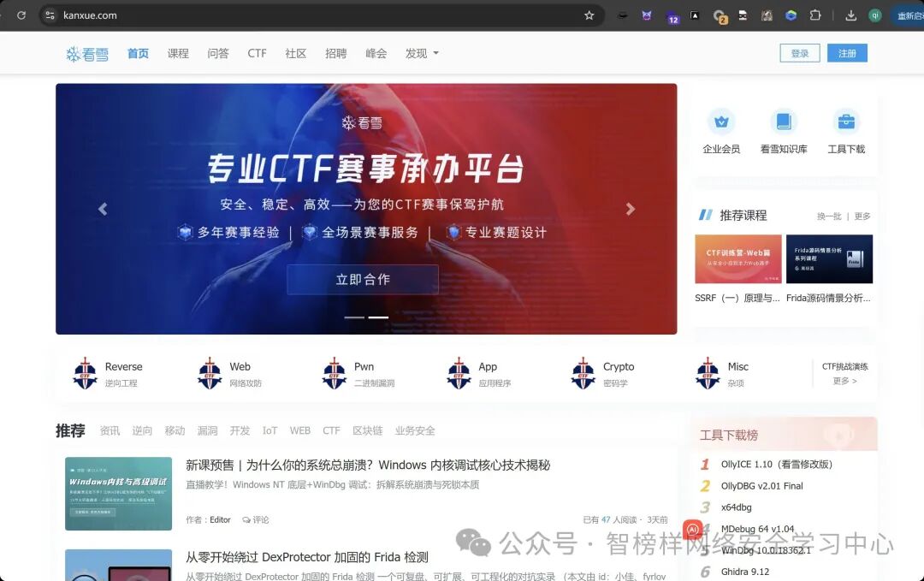Open the author Editor link
924x581 pixels.
pyautogui.click(x=220, y=519)
